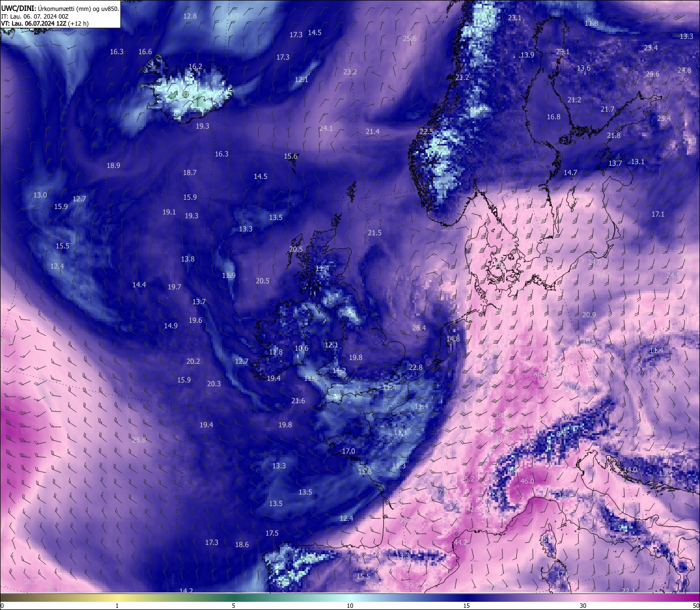Click the 12.8 value at the top
The image size is (700, 610).
coord(190,16)
